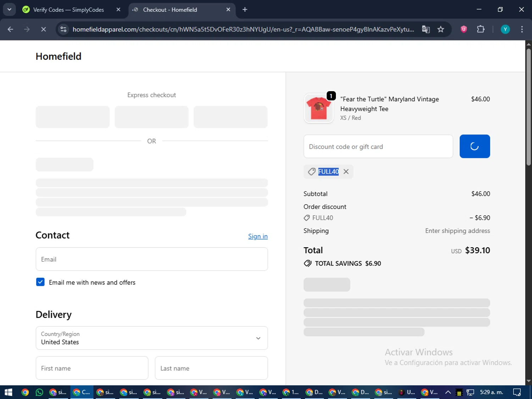Screen dimensions: 532x399
Task: Open the active 'C...' Chrome taskbar window
Action: coord(82,392)
